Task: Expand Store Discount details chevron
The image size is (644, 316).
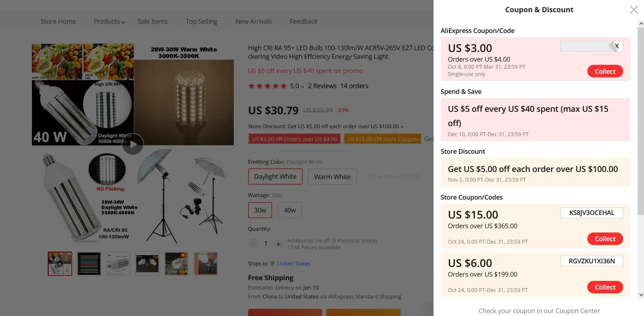Action: tap(402, 127)
